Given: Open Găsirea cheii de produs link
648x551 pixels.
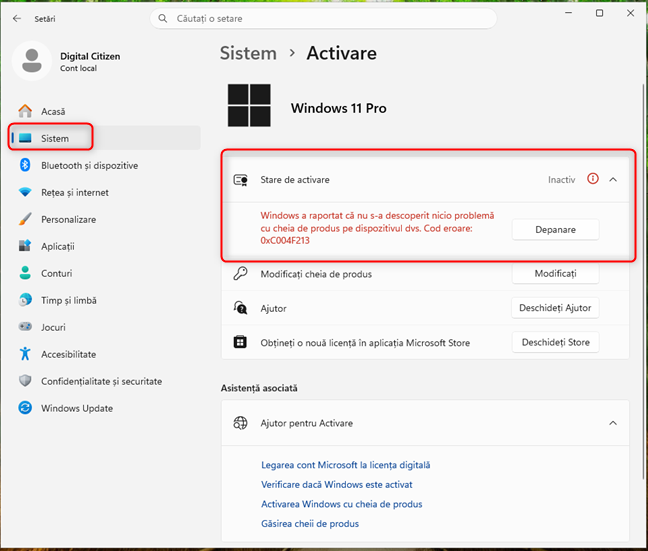Looking at the screenshot, I should (x=310, y=523).
